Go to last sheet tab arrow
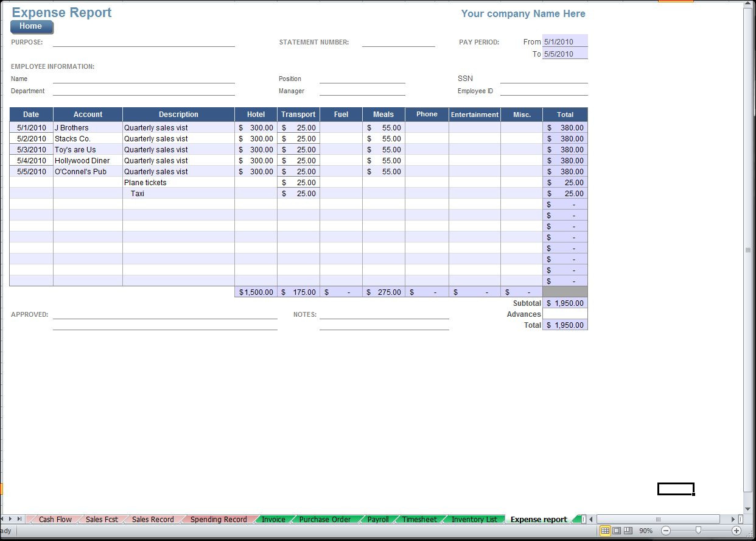 [19, 519]
